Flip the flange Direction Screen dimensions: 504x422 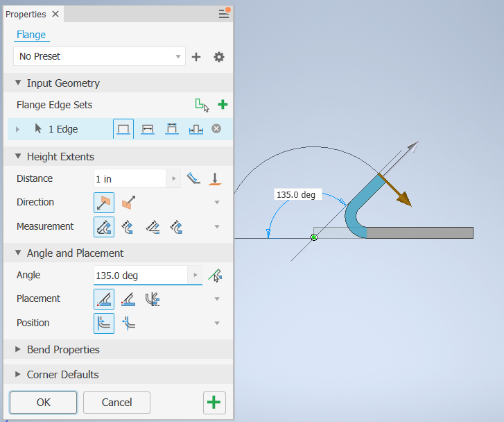[128, 203]
